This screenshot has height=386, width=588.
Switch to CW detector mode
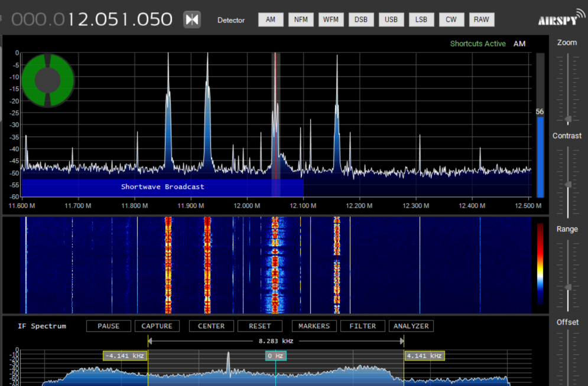click(451, 19)
